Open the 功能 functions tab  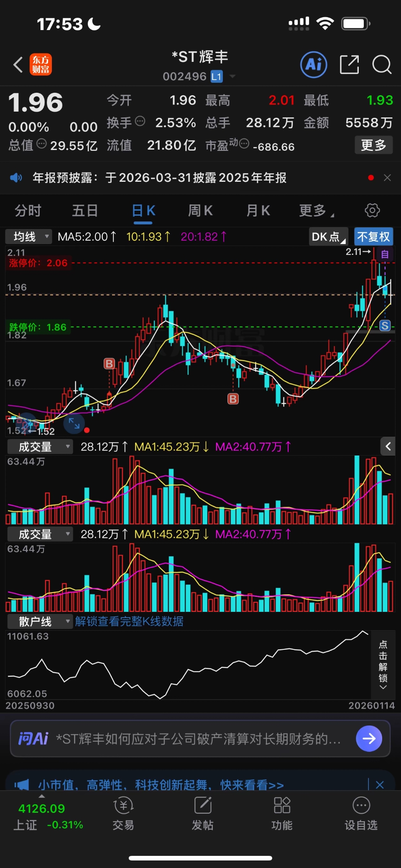(x=282, y=813)
